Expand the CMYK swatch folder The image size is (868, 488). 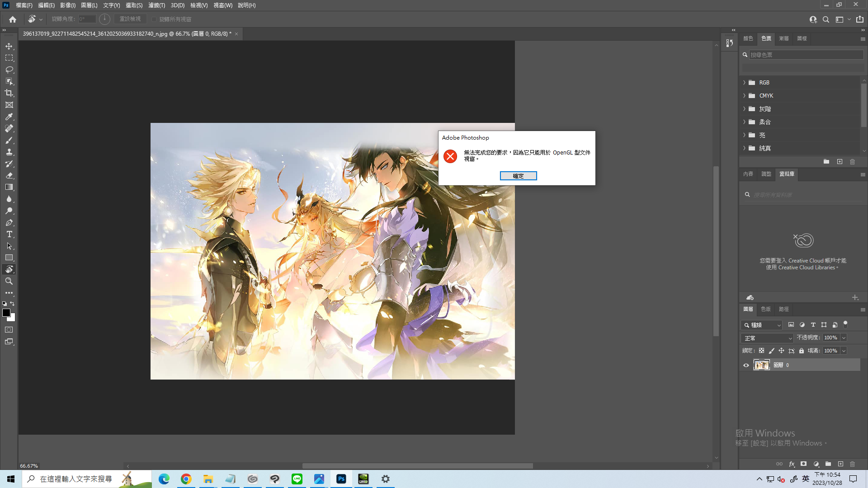point(744,96)
